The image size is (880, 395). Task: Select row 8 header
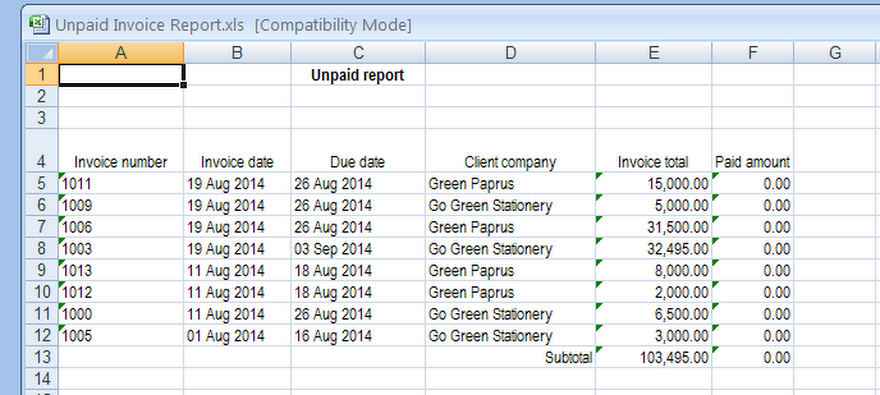(x=42, y=249)
